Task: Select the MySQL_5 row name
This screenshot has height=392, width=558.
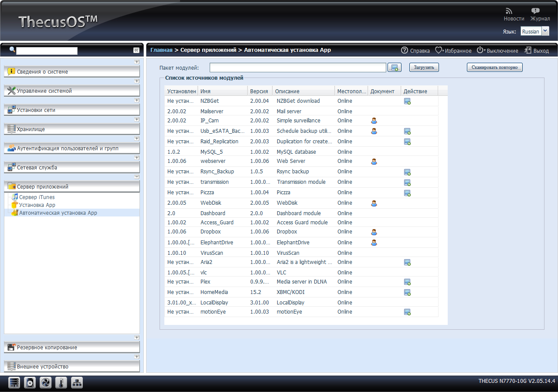Action: pyautogui.click(x=211, y=152)
